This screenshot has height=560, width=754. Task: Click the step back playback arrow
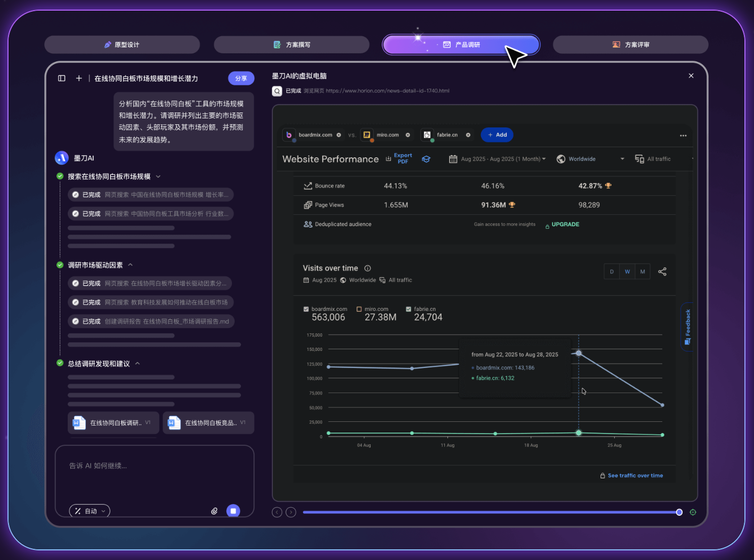point(277,513)
